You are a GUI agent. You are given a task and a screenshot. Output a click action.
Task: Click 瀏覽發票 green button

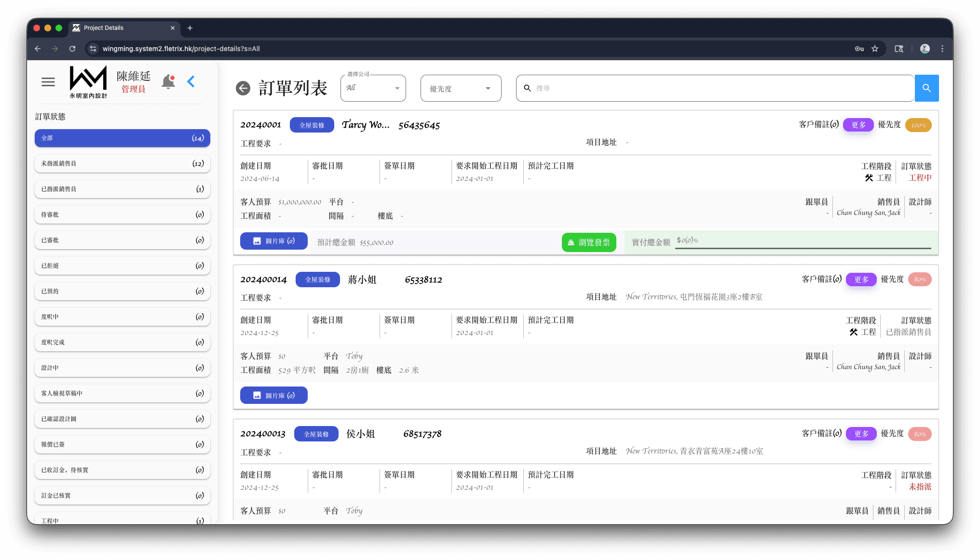click(x=588, y=242)
